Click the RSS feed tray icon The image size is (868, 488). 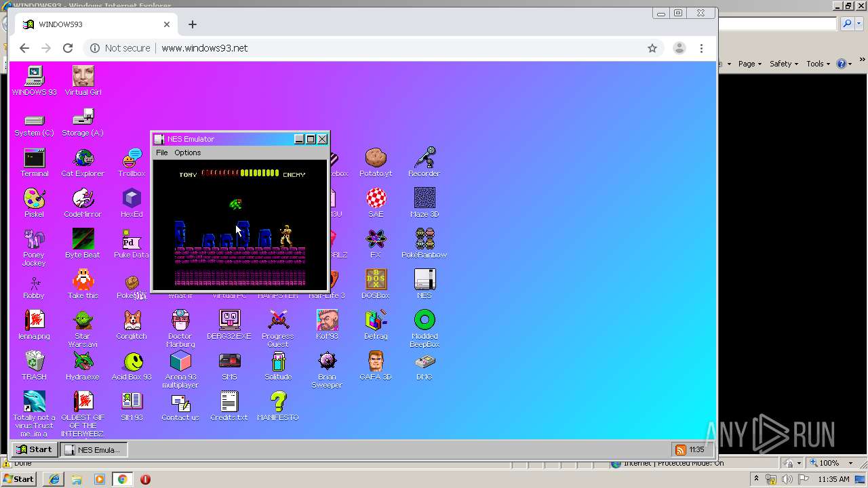pos(680,449)
